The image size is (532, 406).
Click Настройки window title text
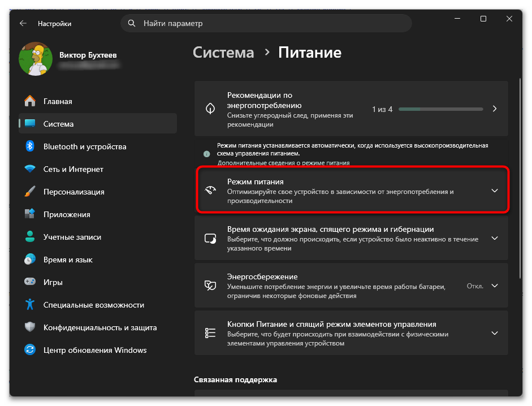point(55,23)
